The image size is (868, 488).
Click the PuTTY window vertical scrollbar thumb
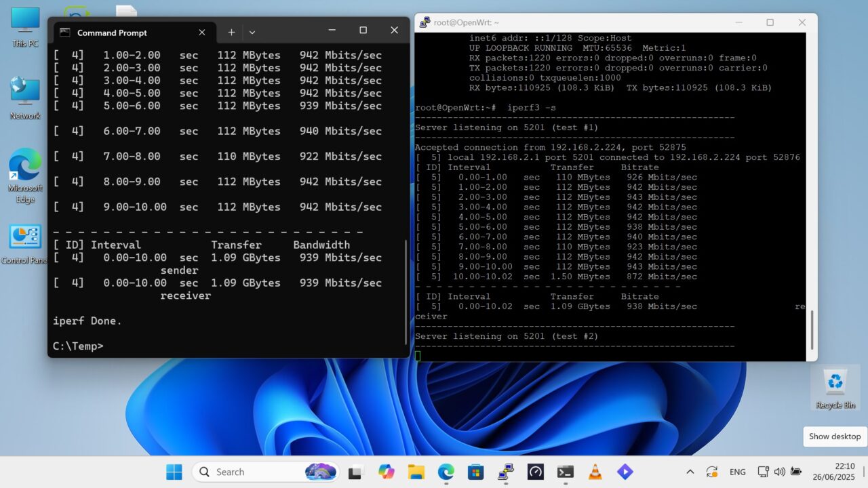[x=811, y=329]
